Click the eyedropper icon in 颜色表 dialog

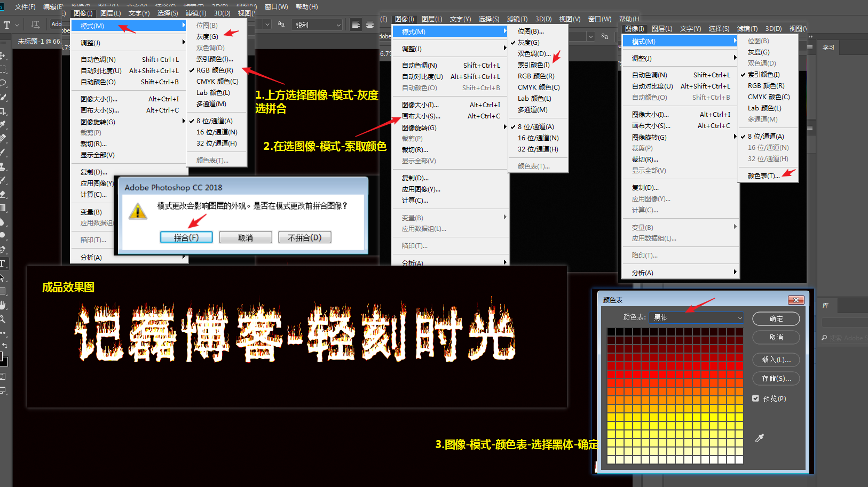click(759, 438)
